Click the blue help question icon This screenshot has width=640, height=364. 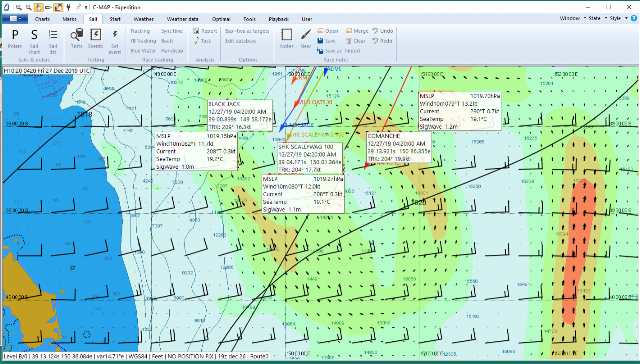(x=634, y=18)
